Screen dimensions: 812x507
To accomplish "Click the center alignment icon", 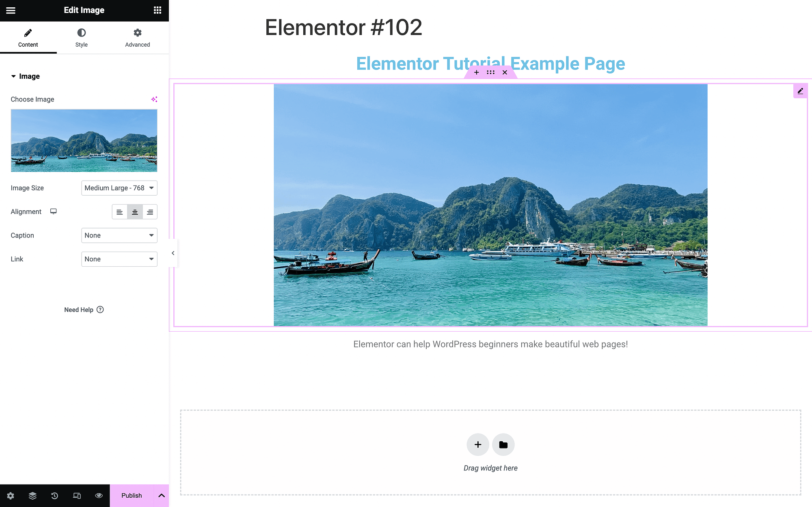I will (134, 211).
